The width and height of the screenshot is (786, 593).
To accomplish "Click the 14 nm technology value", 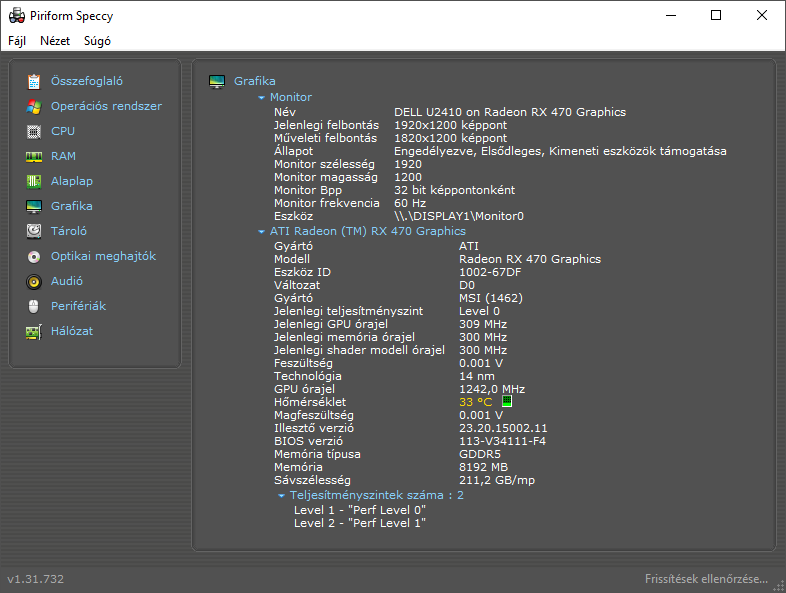I will pos(477,376).
